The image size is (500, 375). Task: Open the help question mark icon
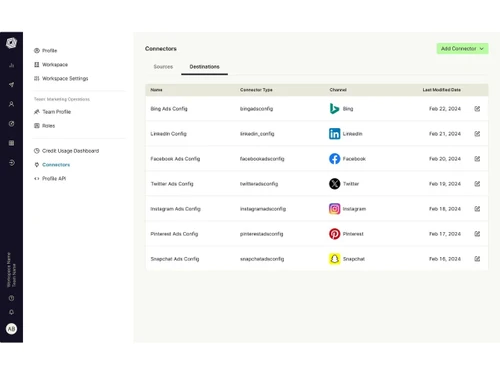(11, 298)
